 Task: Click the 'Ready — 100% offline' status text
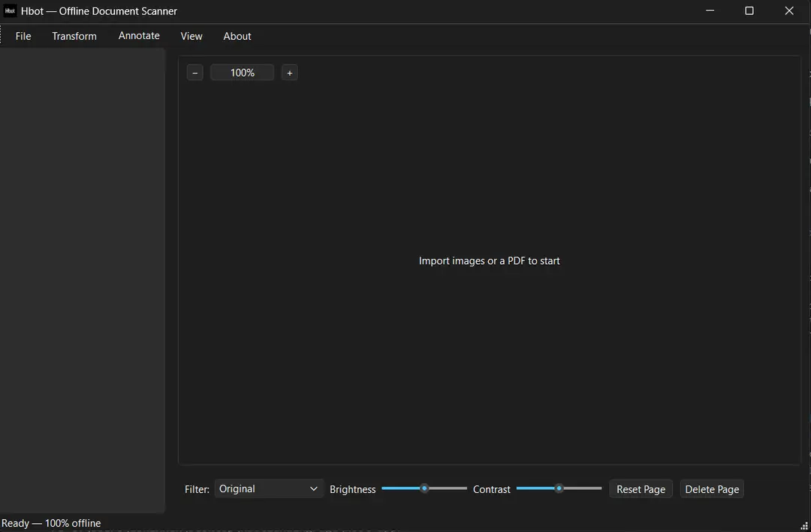pyautogui.click(x=51, y=523)
